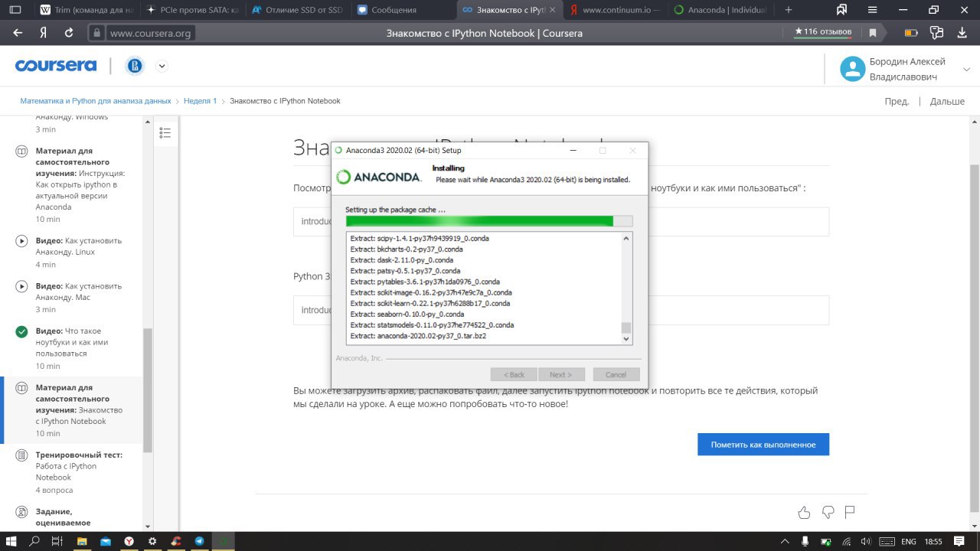The height and width of the screenshot is (551, 980).
Task: Open bookmarks collection icon near window controls
Action: click(841, 10)
